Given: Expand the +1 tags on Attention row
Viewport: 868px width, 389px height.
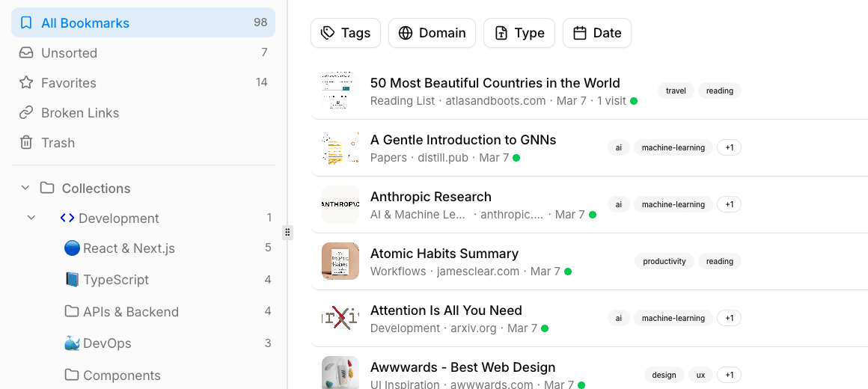Looking at the screenshot, I should tap(729, 318).
